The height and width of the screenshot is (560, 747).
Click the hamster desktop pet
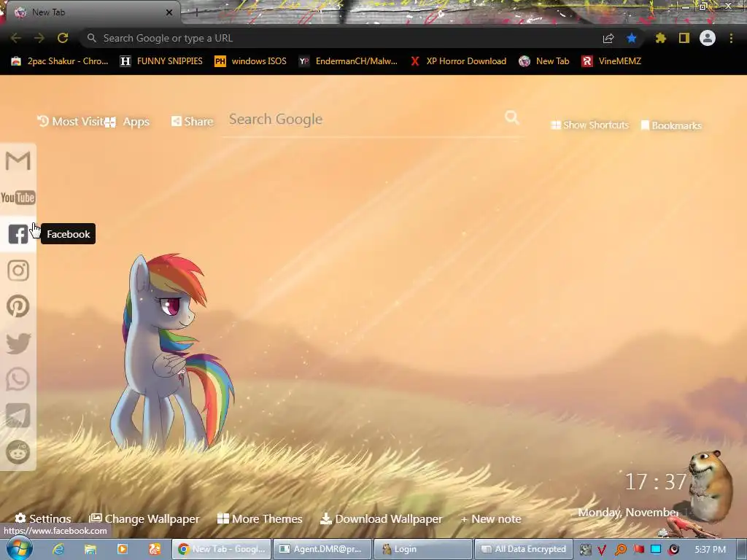709,486
